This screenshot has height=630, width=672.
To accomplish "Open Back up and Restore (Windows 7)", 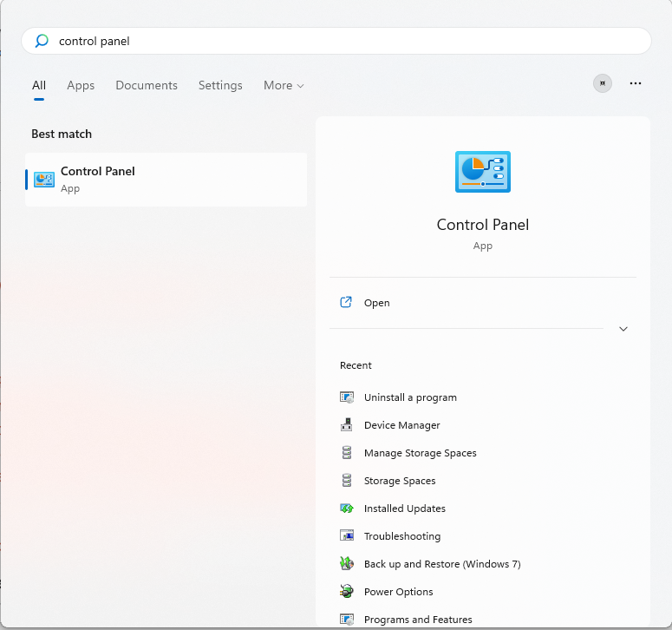I will click(442, 564).
